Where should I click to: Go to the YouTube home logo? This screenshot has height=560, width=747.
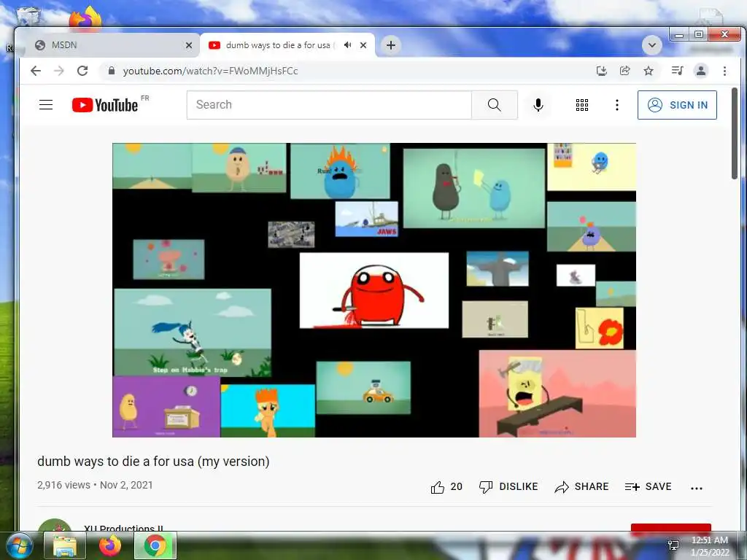[105, 105]
